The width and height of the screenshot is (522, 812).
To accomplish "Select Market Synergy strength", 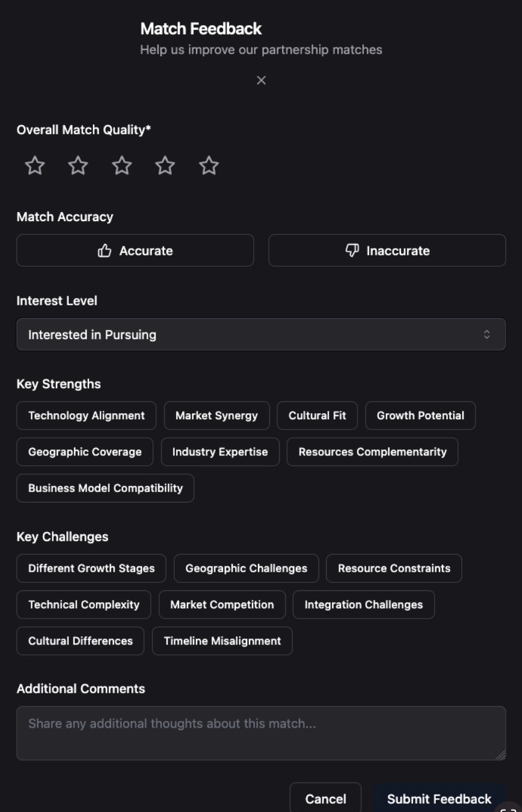I will (x=216, y=416).
